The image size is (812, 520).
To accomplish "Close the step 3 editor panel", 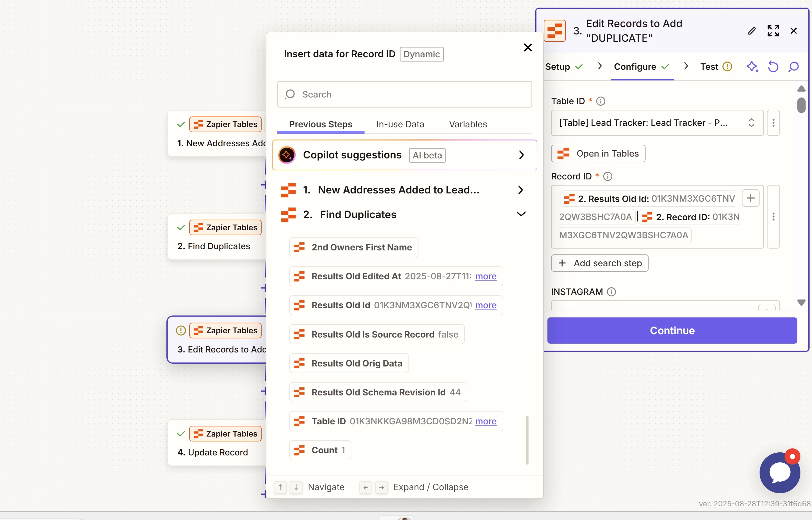I will click(793, 31).
